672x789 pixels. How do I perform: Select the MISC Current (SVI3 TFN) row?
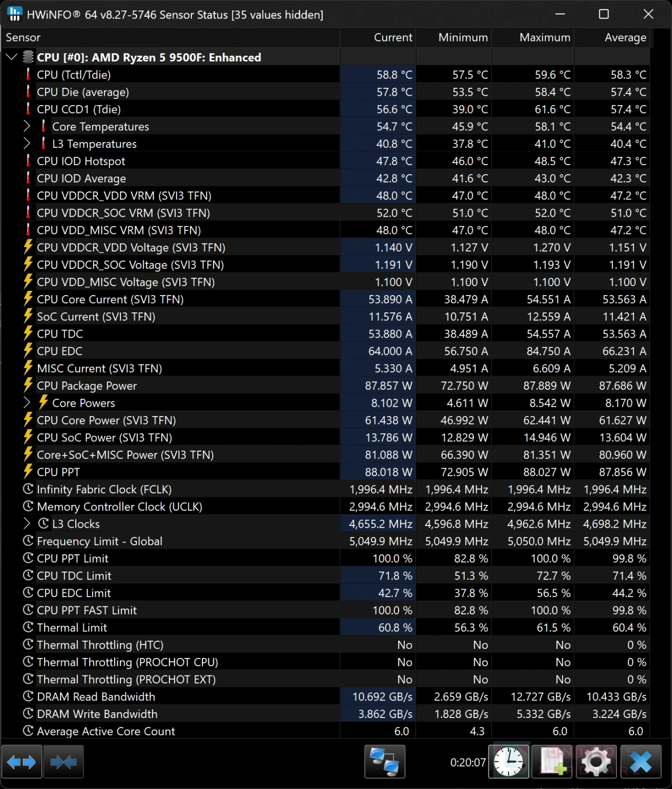coord(325,368)
